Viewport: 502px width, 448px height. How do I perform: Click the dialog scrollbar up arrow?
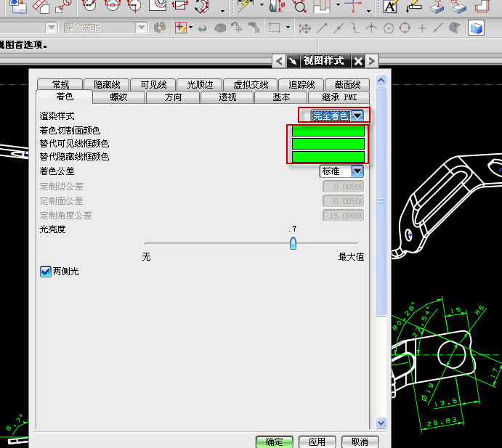pyautogui.click(x=381, y=80)
